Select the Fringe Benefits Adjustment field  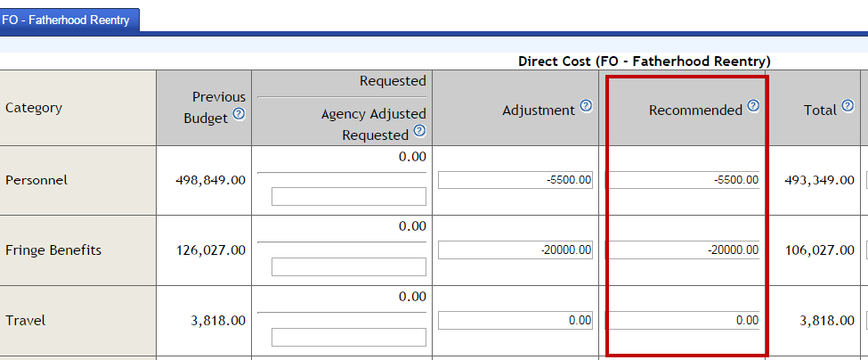[x=515, y=250]
